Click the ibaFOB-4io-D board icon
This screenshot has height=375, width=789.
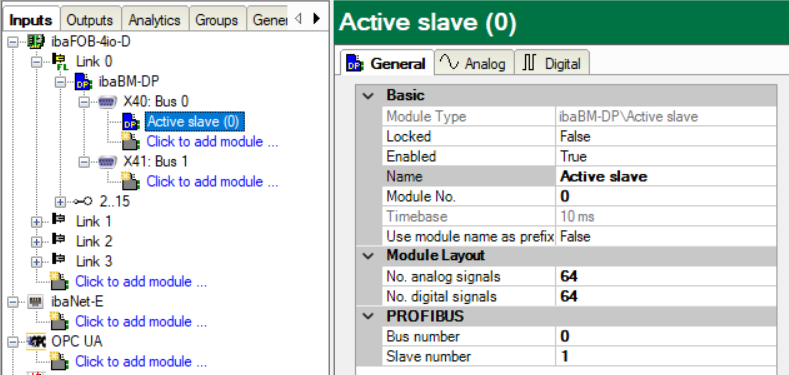[36, 41]
